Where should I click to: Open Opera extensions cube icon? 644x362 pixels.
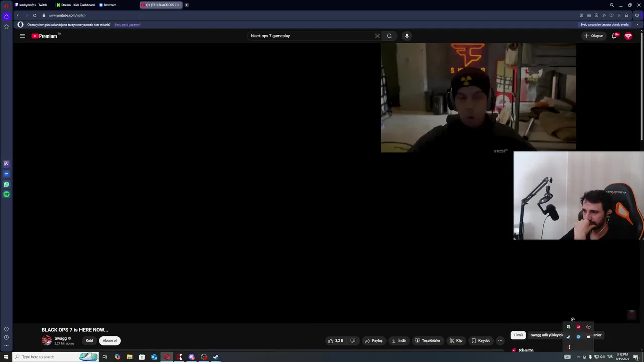coord(637,15)
